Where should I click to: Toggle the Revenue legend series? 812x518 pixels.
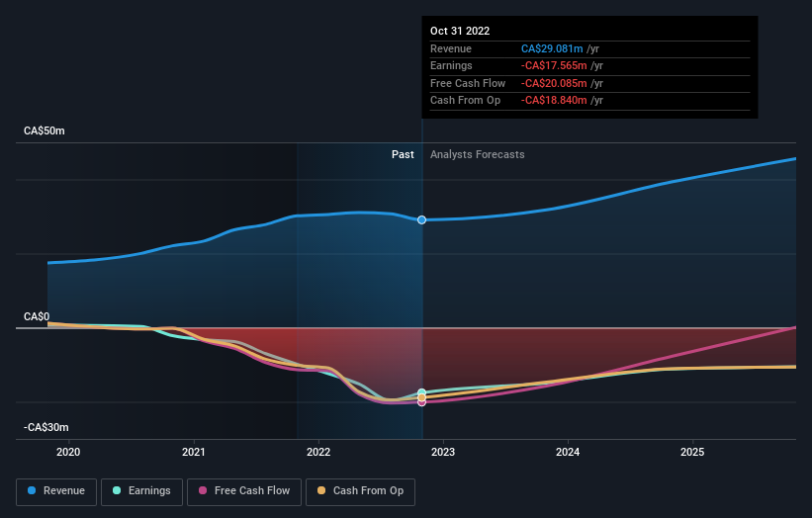[x=56, y=491]
